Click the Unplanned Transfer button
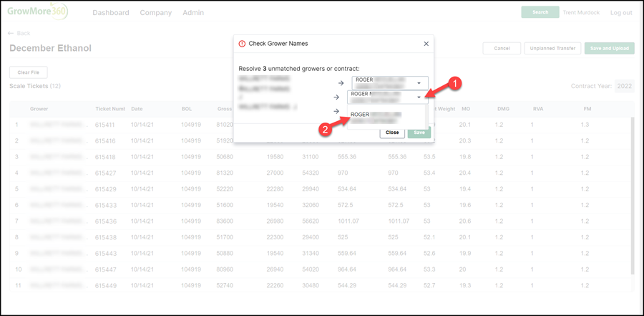 click(x=552, y=48)
